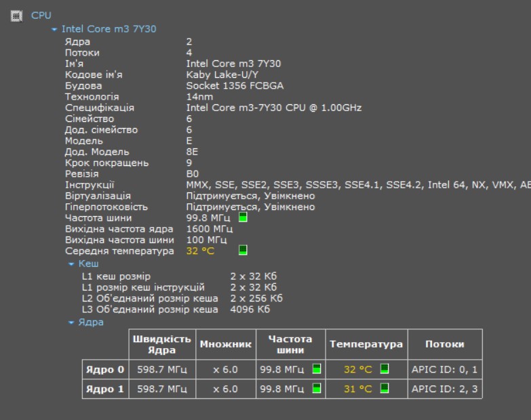Collapse the Intel Core m3 7Y30 arrow
Screen dimensions: 531x420
pos(54,29)
